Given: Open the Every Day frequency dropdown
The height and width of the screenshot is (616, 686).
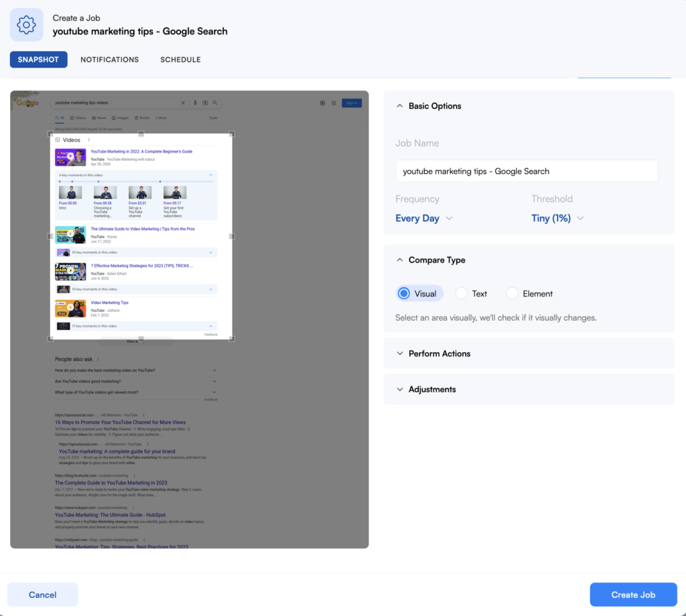Looking at the screenshot, I should [x=424, y=218].
